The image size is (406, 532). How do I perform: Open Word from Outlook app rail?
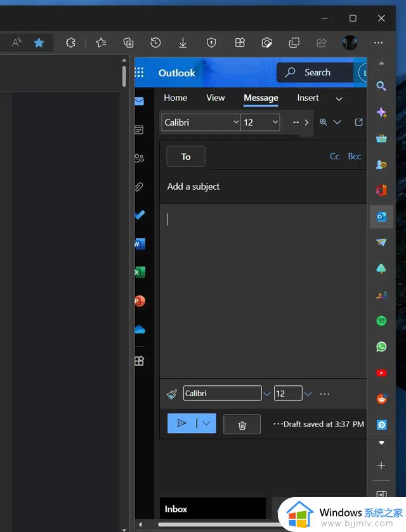coord(140,244)
